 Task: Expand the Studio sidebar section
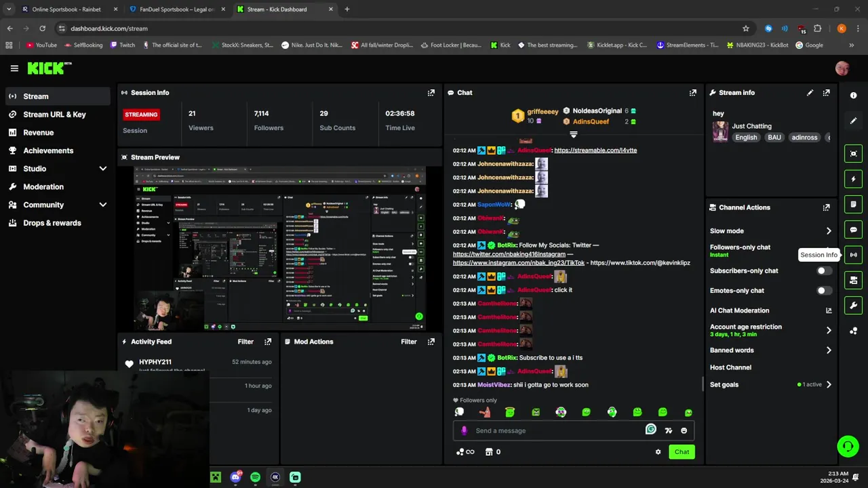[x=103, y=169]
